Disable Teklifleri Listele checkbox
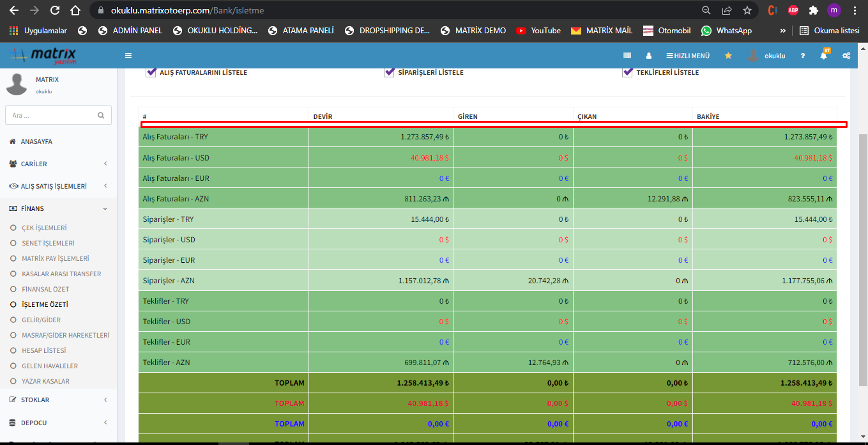This screenshot has width=868, height=445. pos(628,72)
